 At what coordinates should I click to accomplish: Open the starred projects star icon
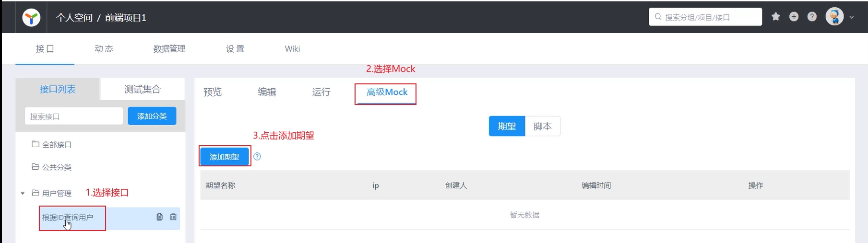[775, 17]
